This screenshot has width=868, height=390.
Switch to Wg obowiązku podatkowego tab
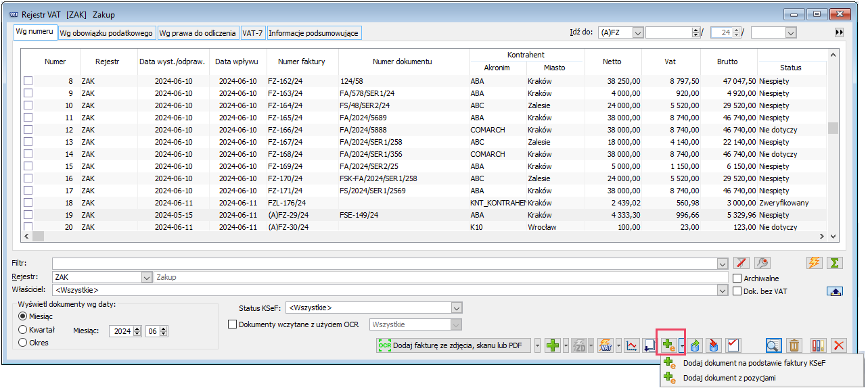click(x=106, y=32)
